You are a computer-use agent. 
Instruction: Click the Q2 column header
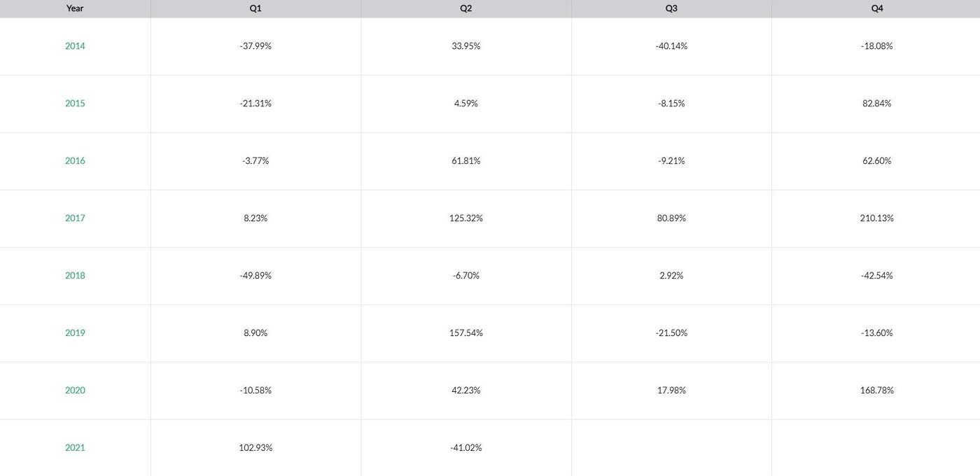tap(466, 8)
